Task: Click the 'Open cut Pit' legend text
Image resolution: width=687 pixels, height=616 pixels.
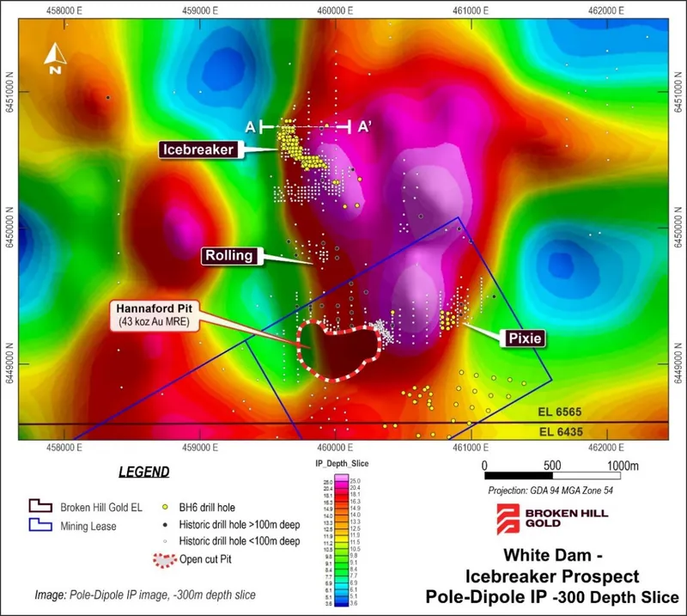Action: coord(205,559)
